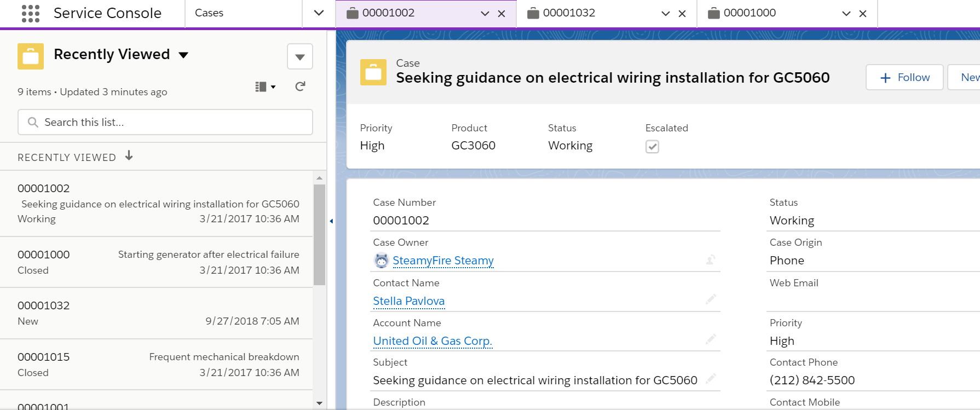Click the Contact Phone (212) 842-5500
Image resolution: width=980 pixels, height=410 pixels.
(812, 380)
